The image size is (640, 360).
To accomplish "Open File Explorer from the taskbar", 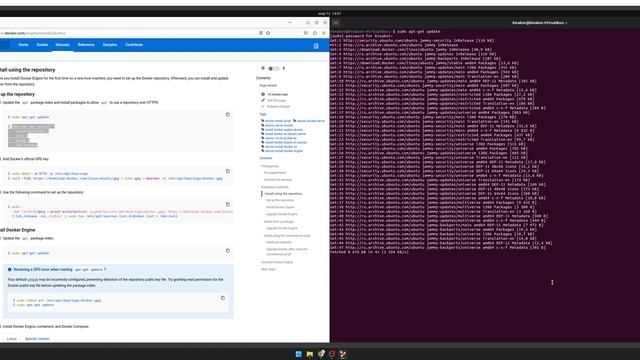I will pos(310,354).
